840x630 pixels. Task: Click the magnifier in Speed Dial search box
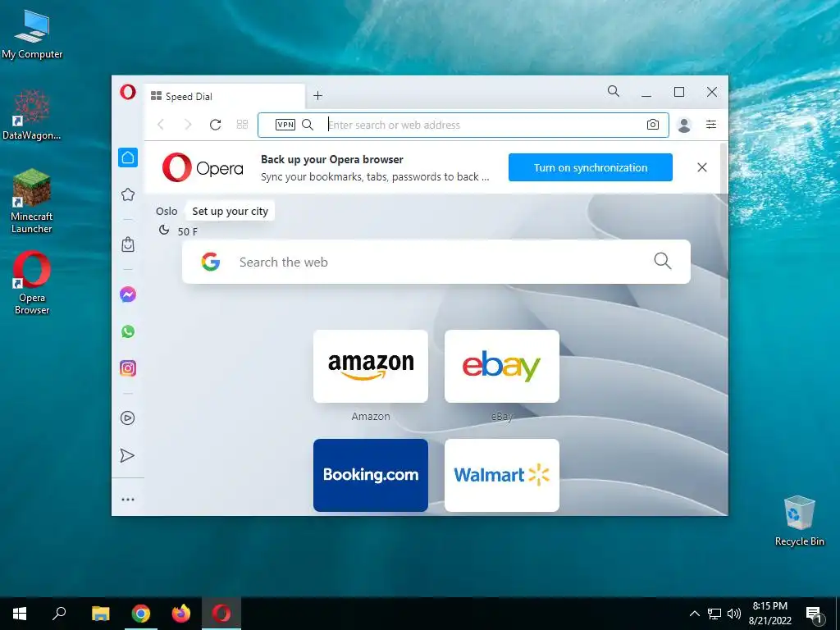click(662, 261)
